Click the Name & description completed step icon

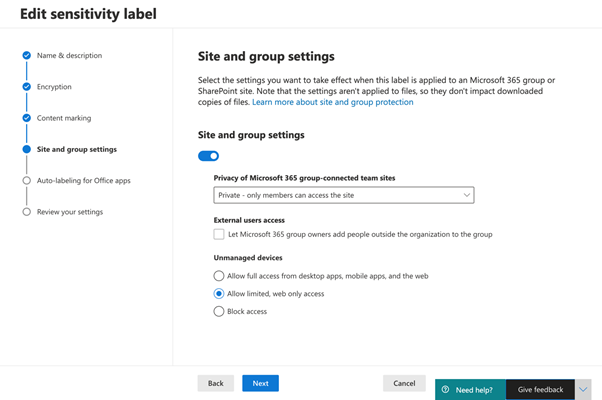(26, 55)
